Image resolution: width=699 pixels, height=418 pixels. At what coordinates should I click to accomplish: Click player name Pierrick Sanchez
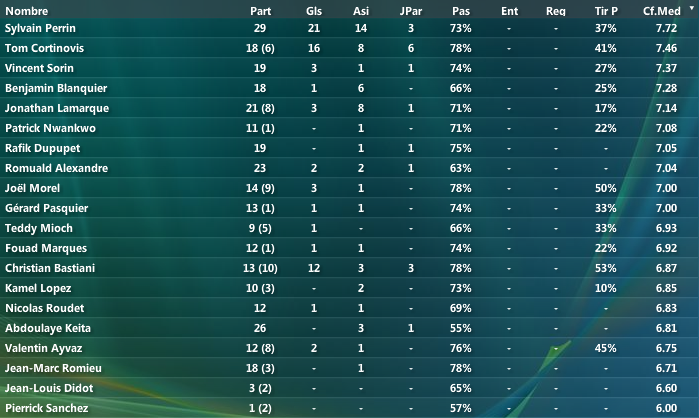tap(46, 408)
